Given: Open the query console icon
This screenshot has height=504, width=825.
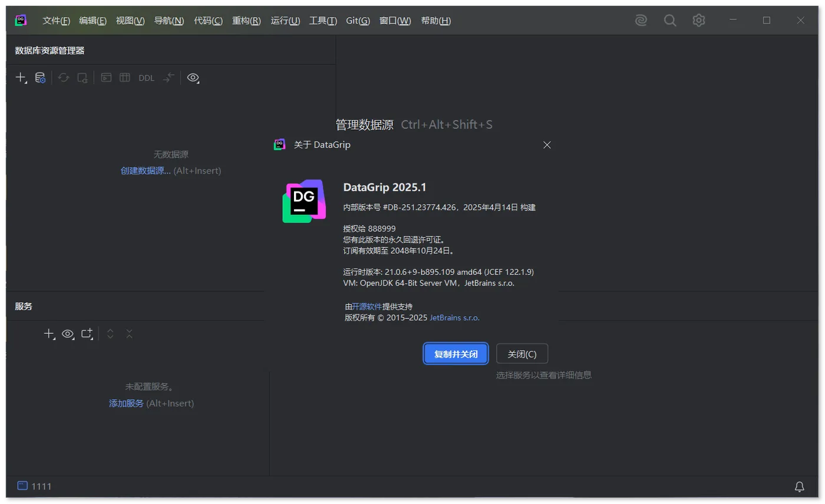Looking at the screenshot, I should (x=106, y=78).
